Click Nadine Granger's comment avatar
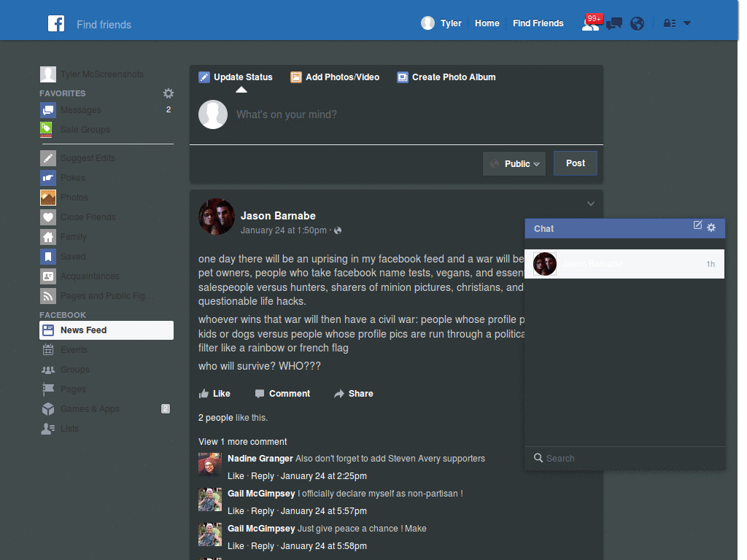747x560 pixels. [x=210, y=464]
